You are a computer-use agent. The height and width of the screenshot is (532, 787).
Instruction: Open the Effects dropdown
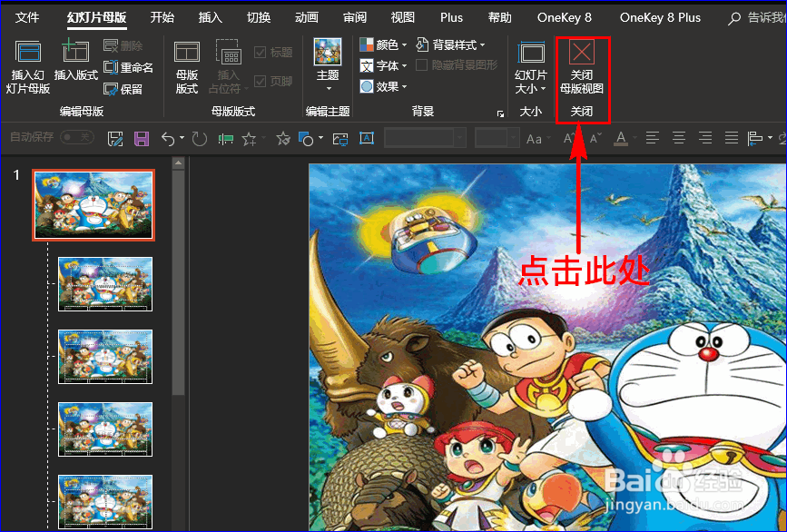[383, 86]
